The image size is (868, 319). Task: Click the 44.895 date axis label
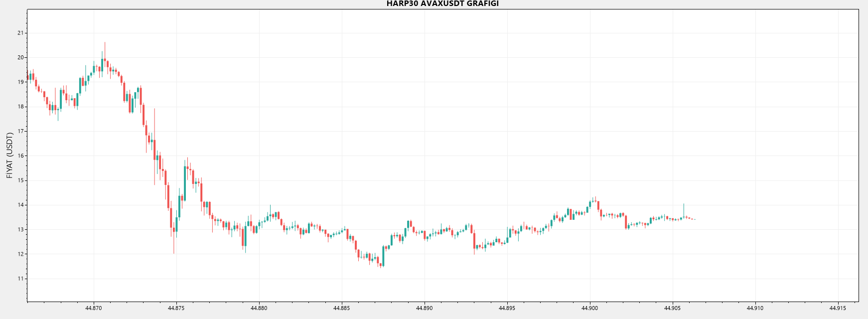click(507, 308)
